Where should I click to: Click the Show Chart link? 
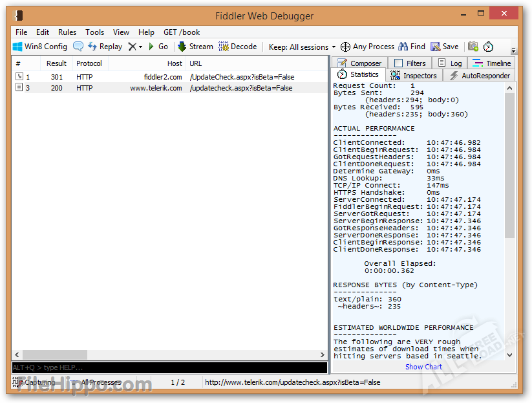[423, 367]
